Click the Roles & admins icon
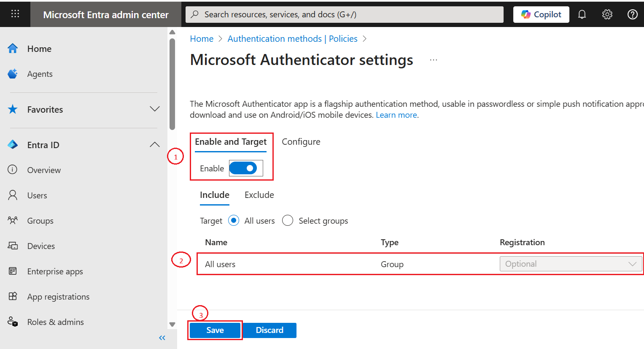 [13, 322]
